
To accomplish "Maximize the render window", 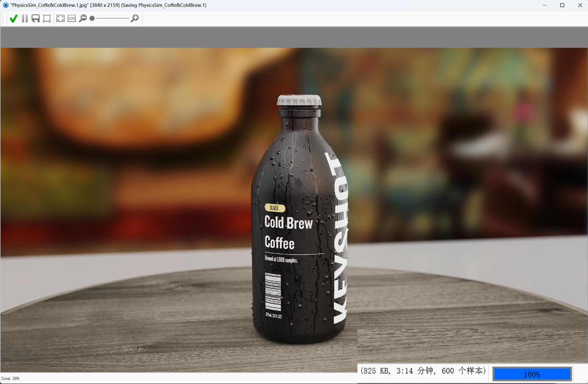I will (563, 5).
